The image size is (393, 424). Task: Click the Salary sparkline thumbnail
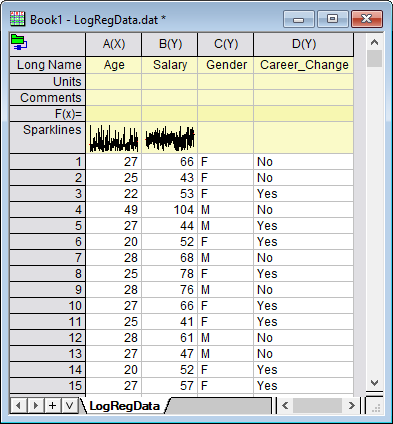pos(170,138)
